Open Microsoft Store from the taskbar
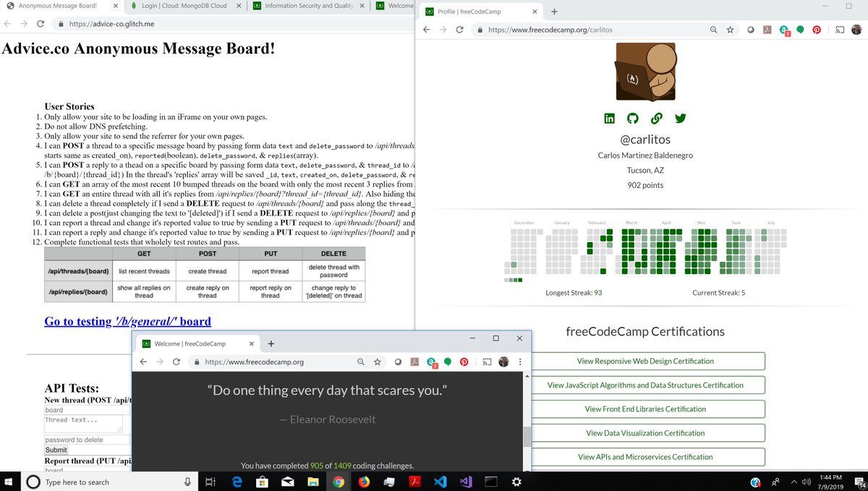This screenshot has width=868, height=491. click(x=263, y=482)
